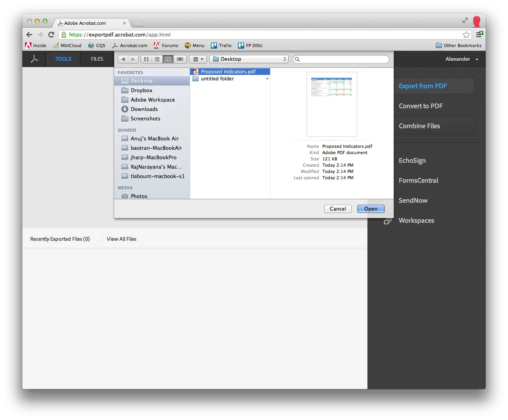Open Screenshots folder in sidebar
The image size is (508, 420).
(x=152, y=118)
